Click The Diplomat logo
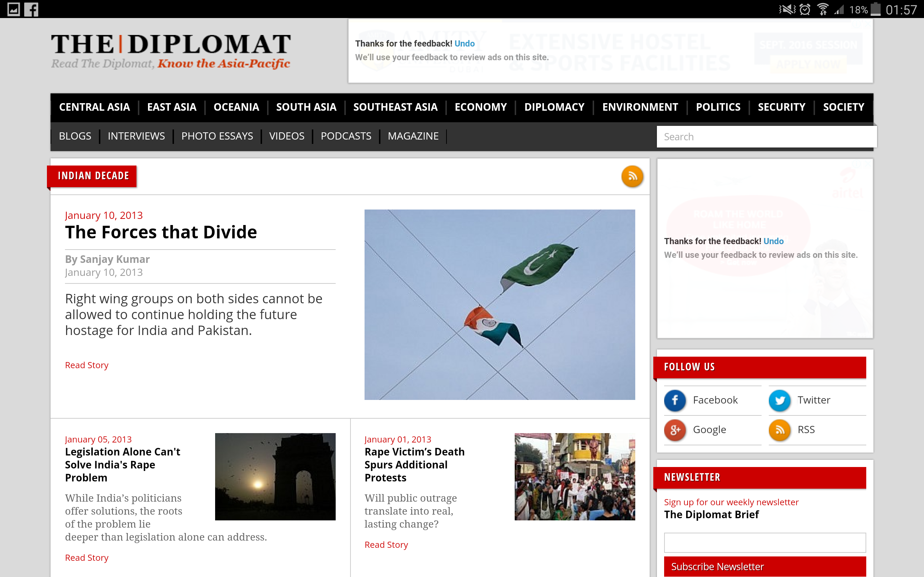 [171, 51]
